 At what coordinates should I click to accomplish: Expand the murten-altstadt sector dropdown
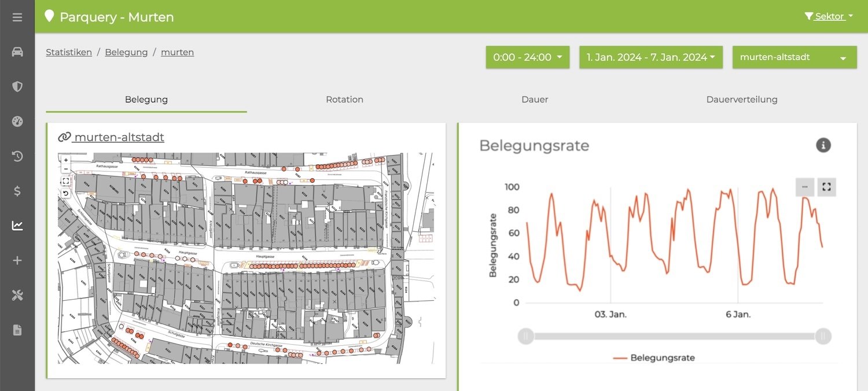pos(794,57)
